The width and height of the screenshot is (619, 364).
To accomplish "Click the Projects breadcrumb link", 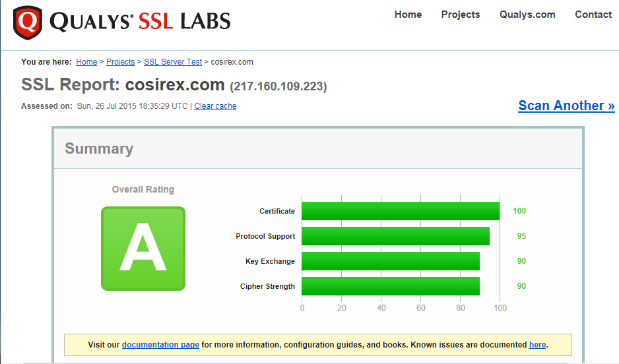I will click(120, 62).
